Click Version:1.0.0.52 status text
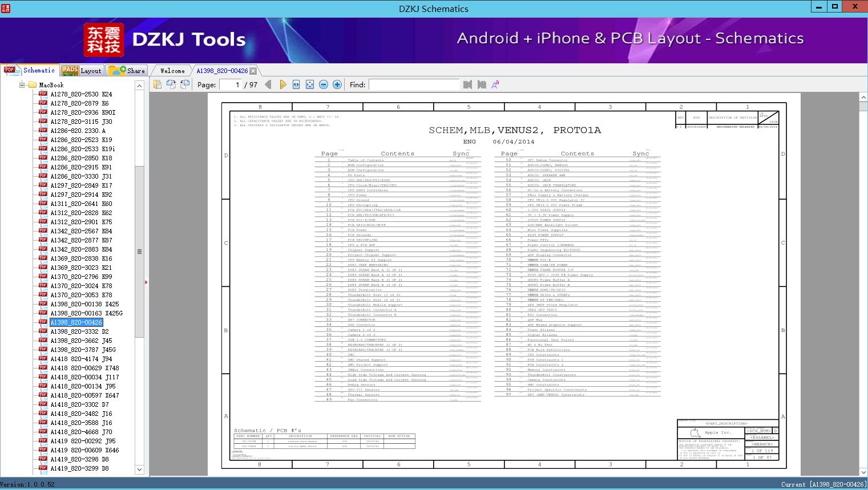 pos(27,484)
